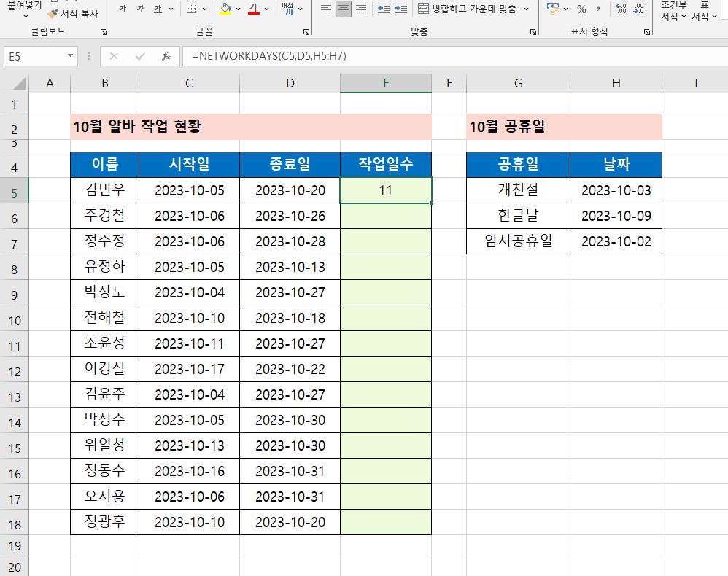Open the Name Box dropdown arrow

tap(70, 56)
